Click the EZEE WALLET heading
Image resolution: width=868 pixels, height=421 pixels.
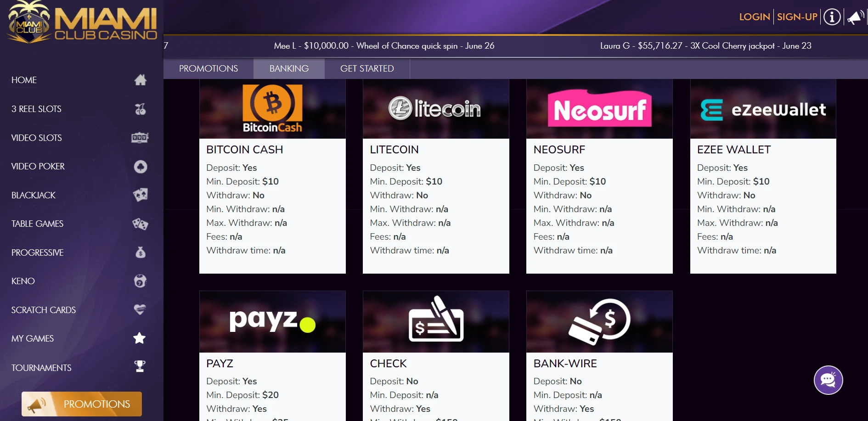734,150
